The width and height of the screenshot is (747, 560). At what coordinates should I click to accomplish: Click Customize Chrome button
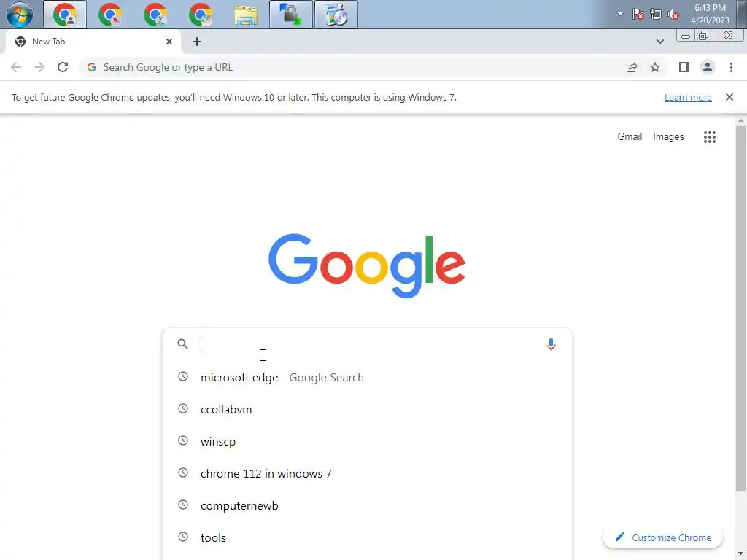coord(662,537)
